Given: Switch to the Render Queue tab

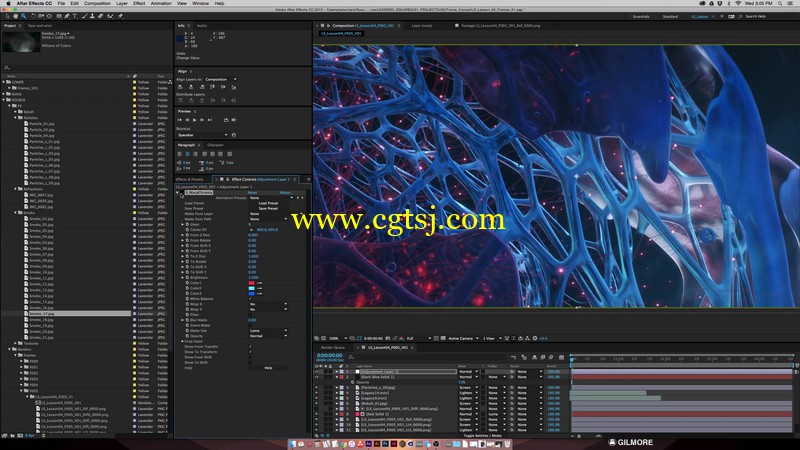Looking at the screenshot, I should pyautogui.click(x=333, y=347).
